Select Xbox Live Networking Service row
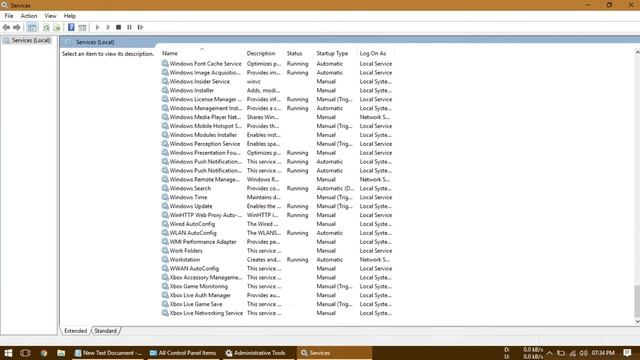Viewport: 640px width, 360px height. [277, 313]
